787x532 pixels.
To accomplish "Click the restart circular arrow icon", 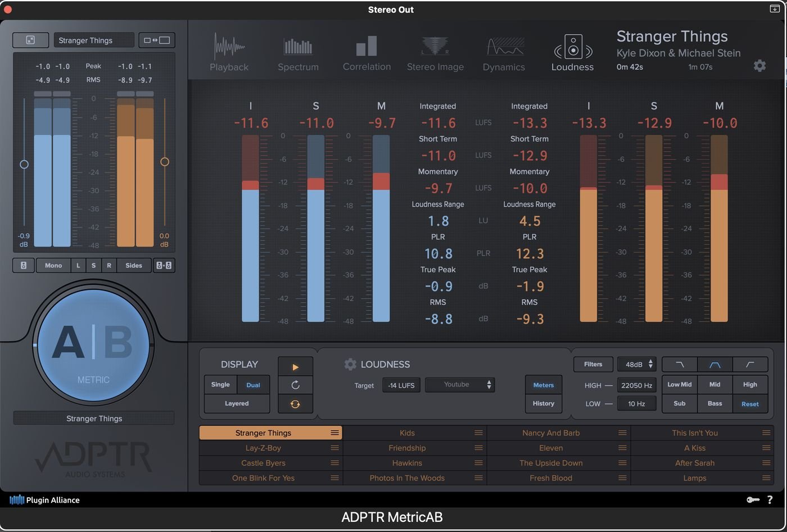I will [x=295, y=385].
